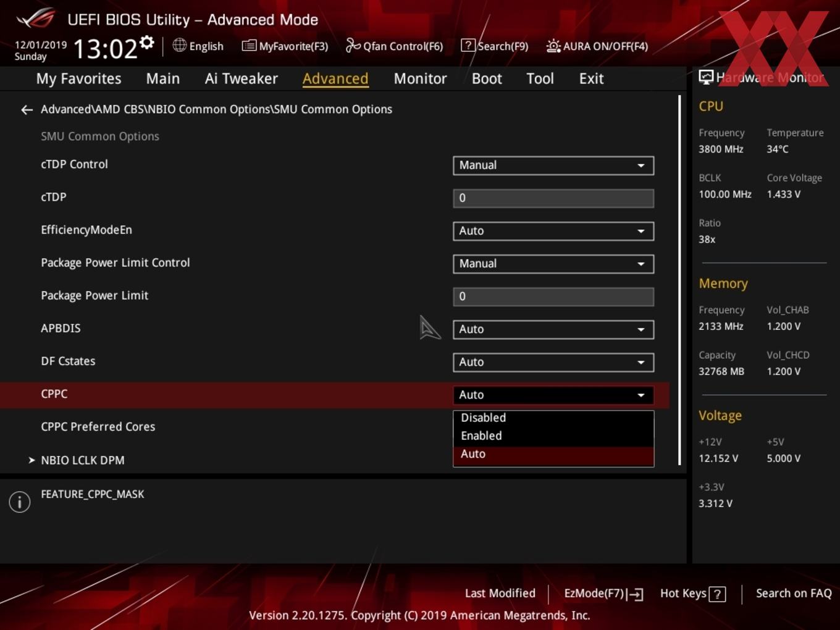Switch to the Boot tab
Image resolution: width=840 pixels, height=630 pixels.
pyautogui.click(x=487, y=78)
